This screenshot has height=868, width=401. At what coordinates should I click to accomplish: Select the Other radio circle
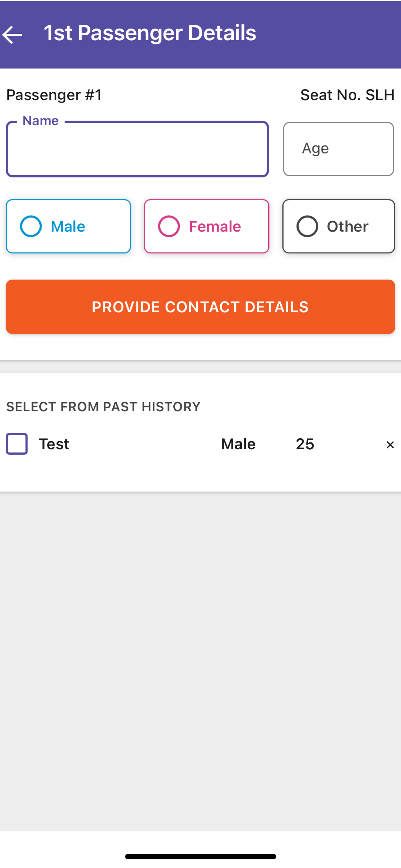click(x=307, y=226)
